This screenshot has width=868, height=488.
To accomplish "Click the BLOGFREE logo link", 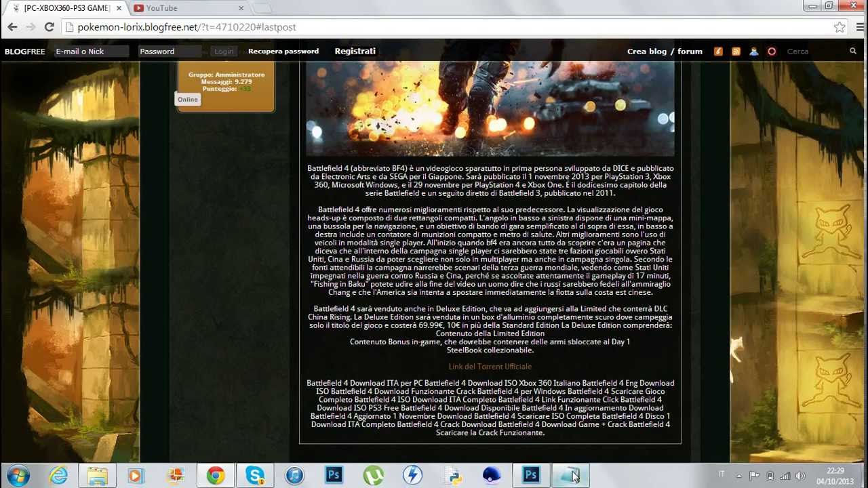I will click(24, 52).
